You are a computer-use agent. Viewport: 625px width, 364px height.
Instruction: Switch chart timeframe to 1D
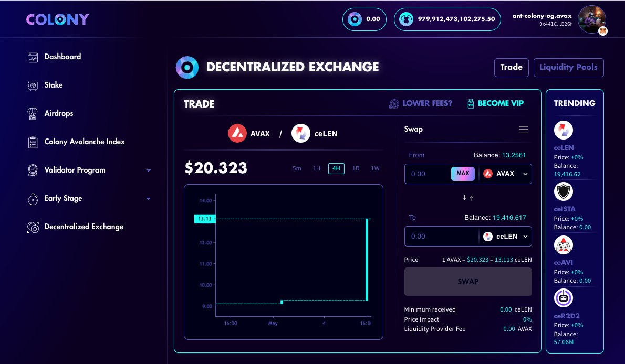[356, 168]
